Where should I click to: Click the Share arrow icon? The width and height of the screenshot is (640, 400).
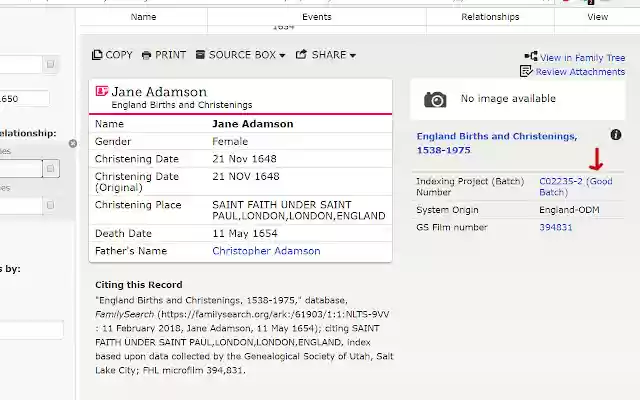point(301,54)
